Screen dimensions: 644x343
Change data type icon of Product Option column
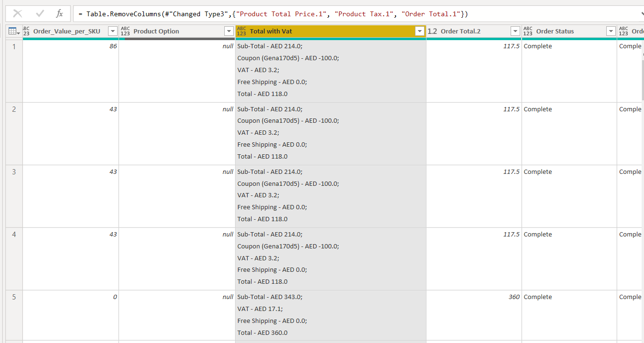tap(125, 31)
